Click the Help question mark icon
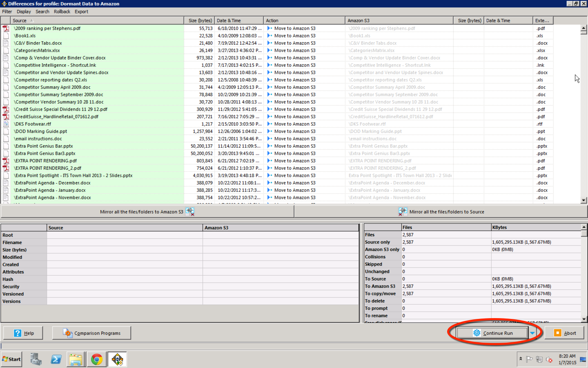Image resolution: width=588 pixels, height=368 pixels. pos(18,333)
